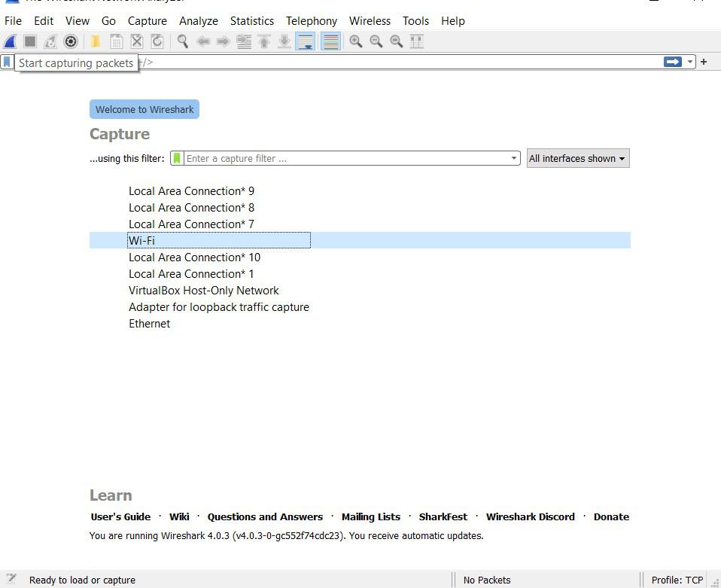Select Local Area Connection* 10 interface
This screenshot has height=588, width=721.
[x=360, y=257]
